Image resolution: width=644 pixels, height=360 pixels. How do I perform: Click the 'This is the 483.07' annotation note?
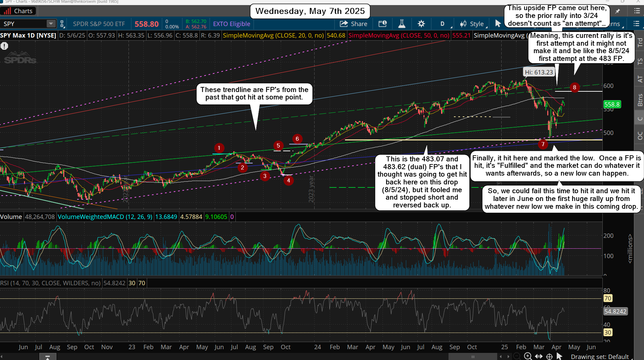(x=422, y=182)
